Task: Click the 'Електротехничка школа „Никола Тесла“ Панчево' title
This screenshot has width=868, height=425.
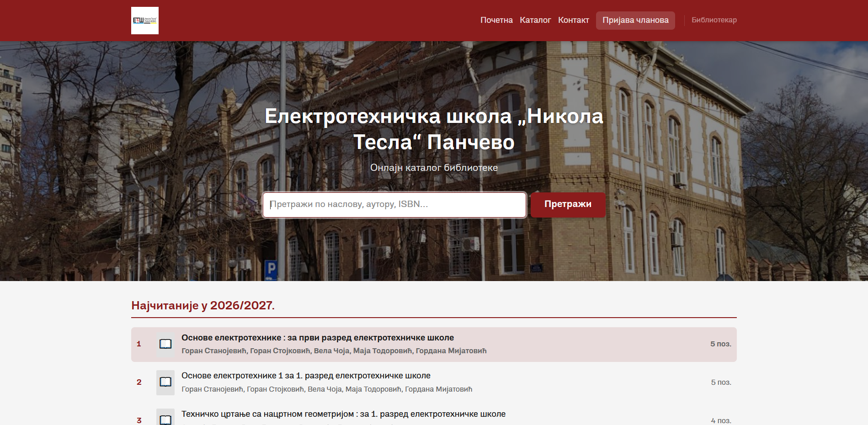Action: pyautogui.click(x=434, y=129)
